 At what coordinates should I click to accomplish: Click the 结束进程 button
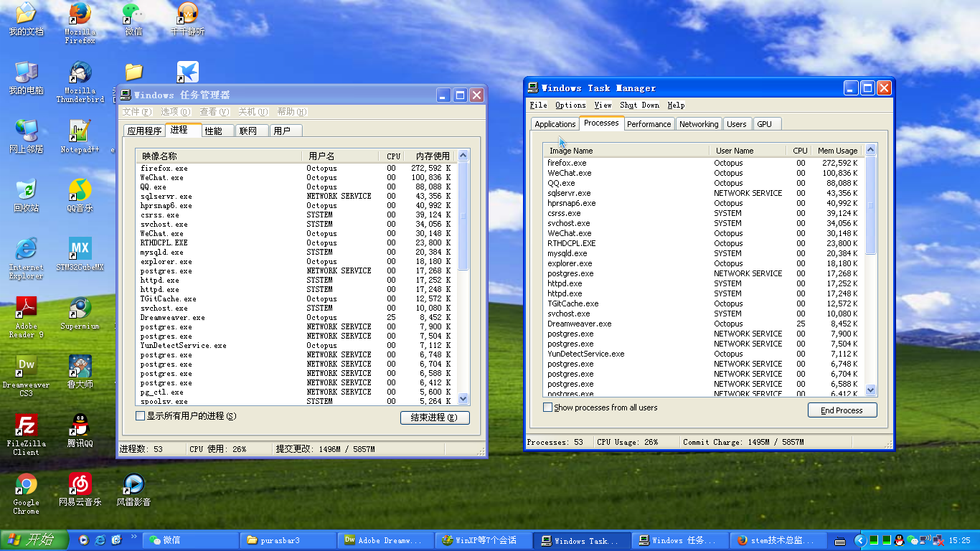435,418
